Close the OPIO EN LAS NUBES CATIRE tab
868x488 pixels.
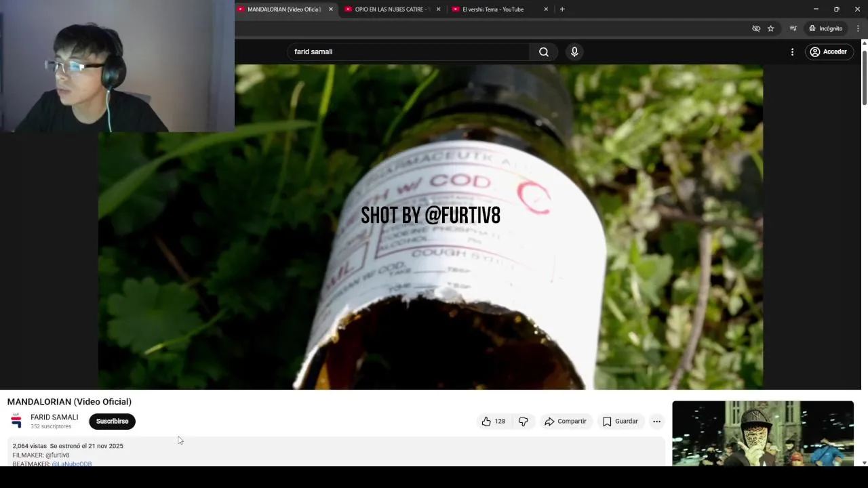pyautogui.click(x=438, y=9)
